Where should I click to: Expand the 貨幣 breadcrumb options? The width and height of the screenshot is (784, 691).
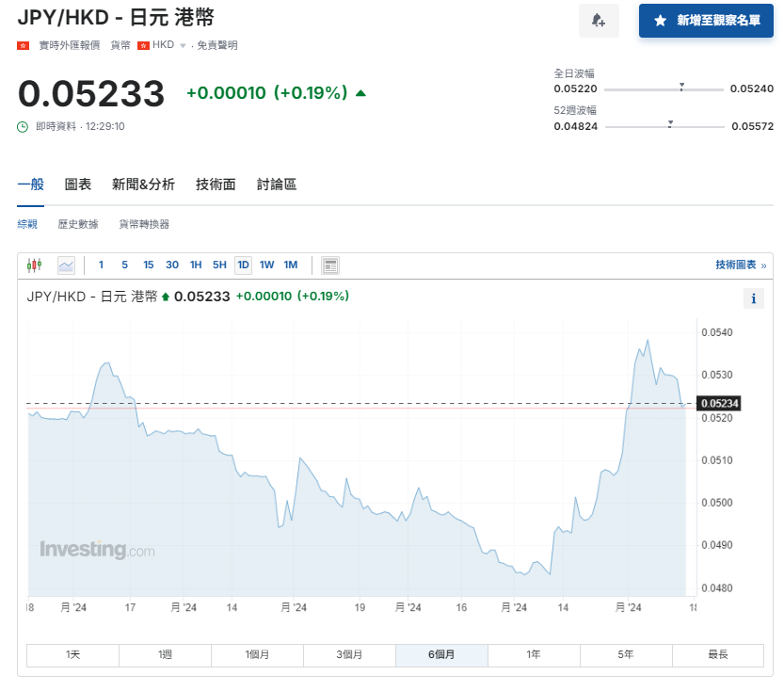click(119, 43)
